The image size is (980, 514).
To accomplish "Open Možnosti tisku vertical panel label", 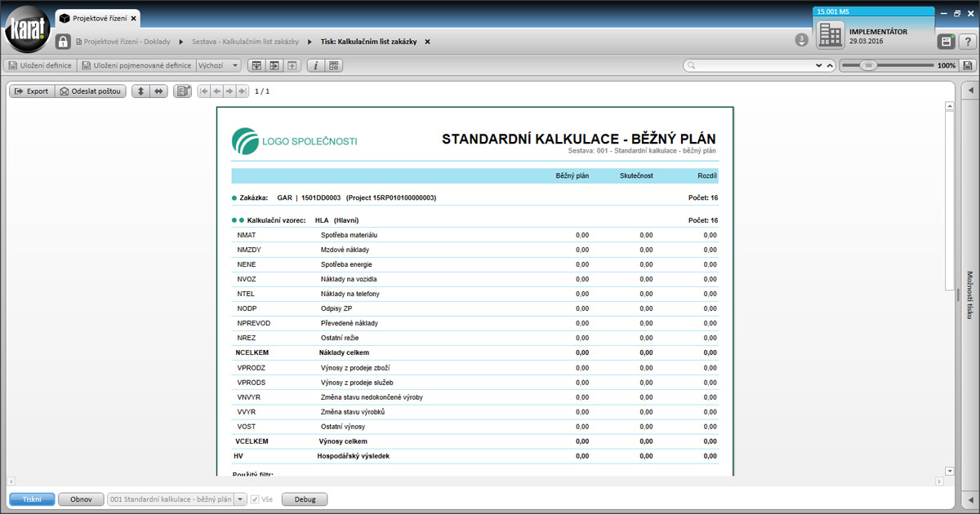I will [x=969, y=295].
